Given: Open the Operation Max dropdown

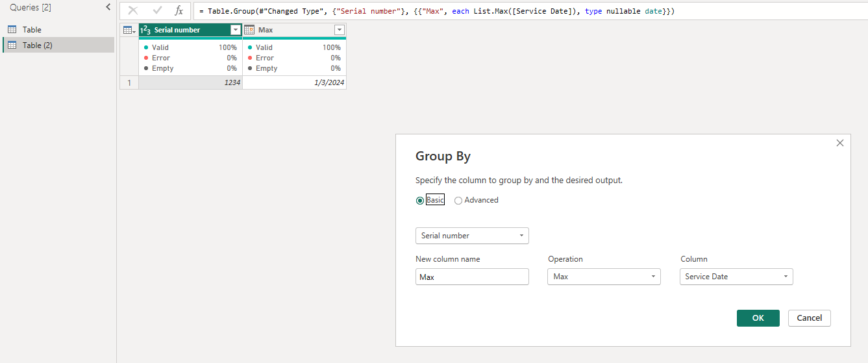Looking at the screenshot, I should point(604,277).
